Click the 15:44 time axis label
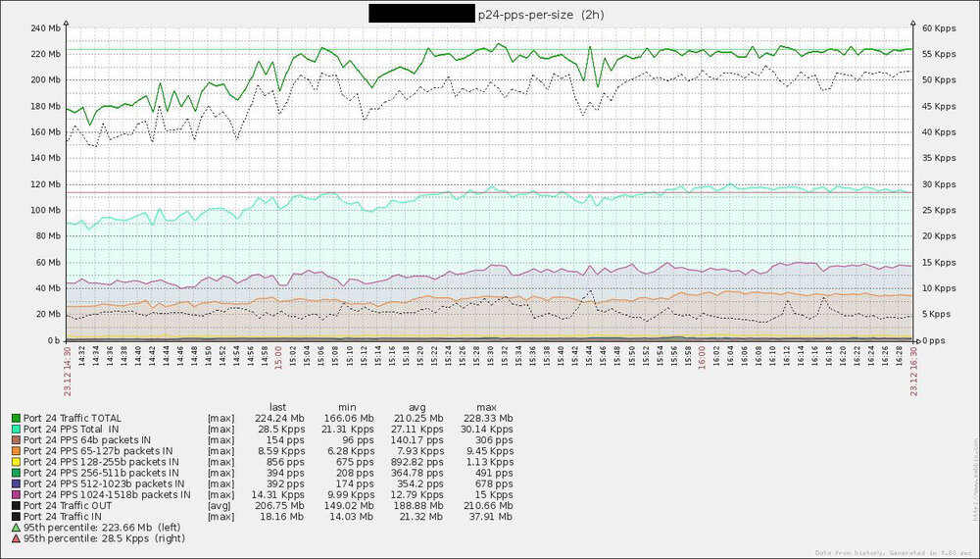 (589, 356)
